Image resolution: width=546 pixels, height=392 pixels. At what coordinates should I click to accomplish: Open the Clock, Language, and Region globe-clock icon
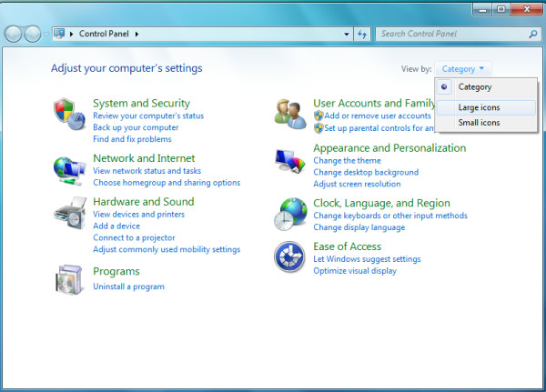[x=290, y=214]
